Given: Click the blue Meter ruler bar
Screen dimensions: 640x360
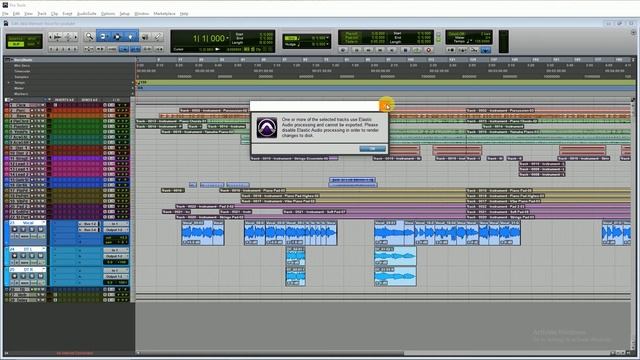Looking at the screenshot, I should point(385,88).
